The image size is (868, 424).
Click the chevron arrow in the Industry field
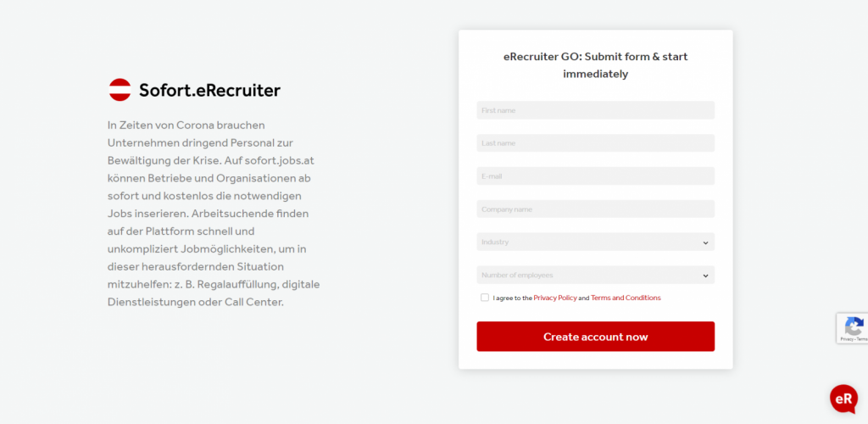(x=705, y=243)
